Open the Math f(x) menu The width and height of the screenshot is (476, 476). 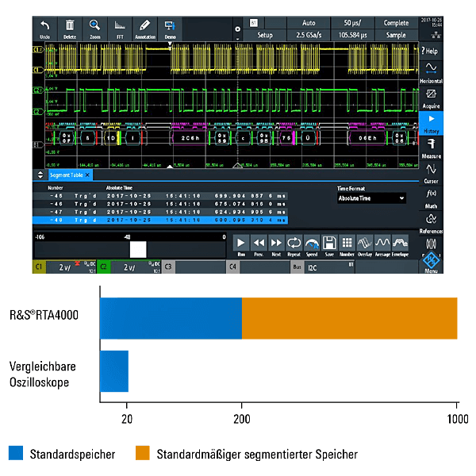click(431, 199)
